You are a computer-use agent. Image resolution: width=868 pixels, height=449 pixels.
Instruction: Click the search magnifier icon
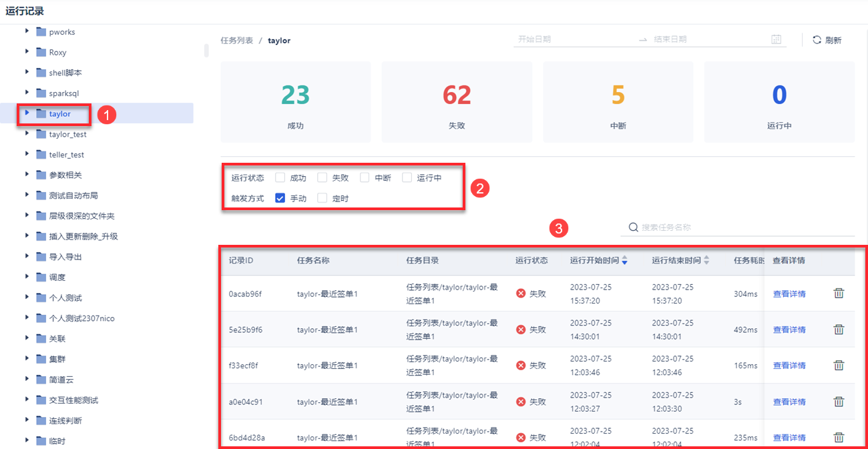click(634, 228)
